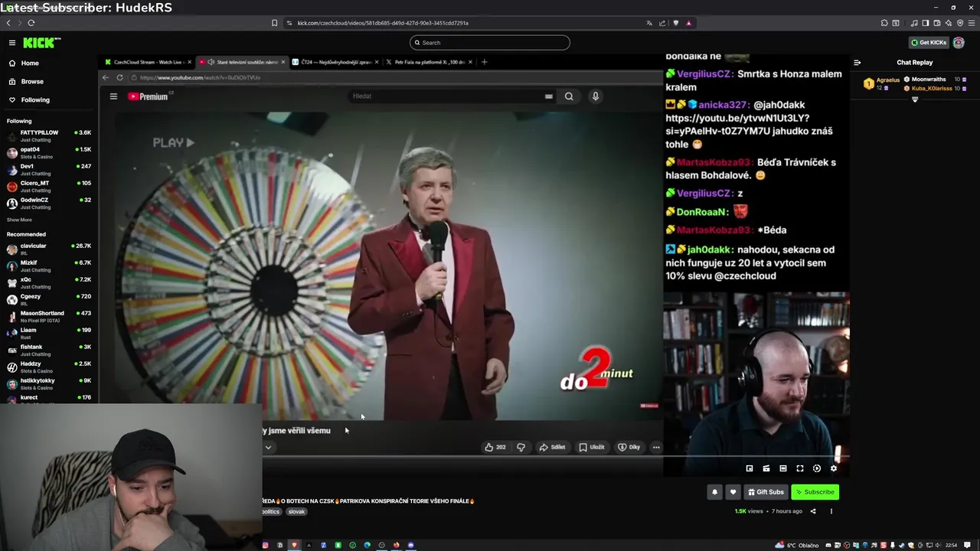Close the Staré televizní soutěže tab
The height and width of the screenshot is (551, 980).
pos(283,62)
